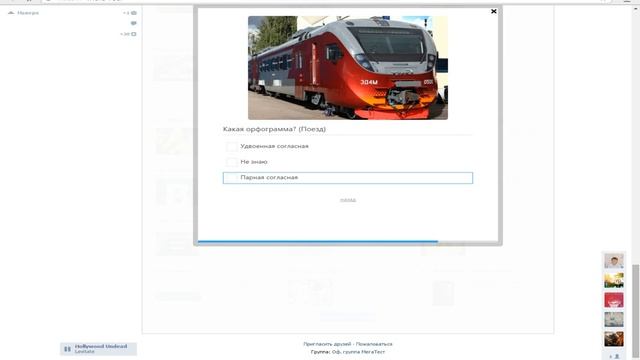640x360 pixels.
Task: Click the 'назад' back link in quiz
Action: 348,200
